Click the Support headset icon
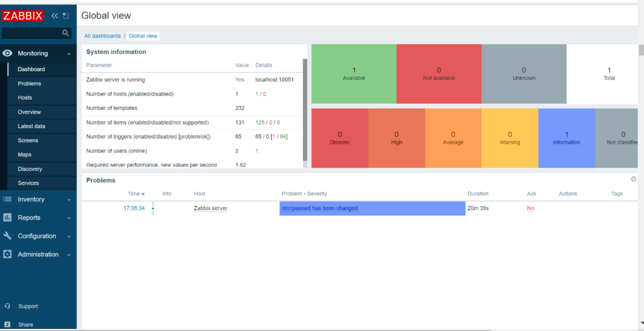Screen dimensions: 644x331 [7, 306]
